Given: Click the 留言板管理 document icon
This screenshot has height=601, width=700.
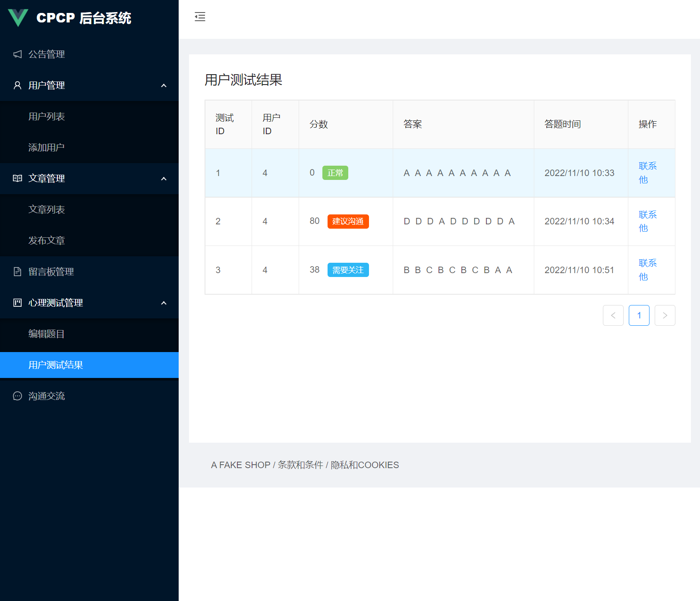Looking at the screenshot, I should tap(17, 271).
